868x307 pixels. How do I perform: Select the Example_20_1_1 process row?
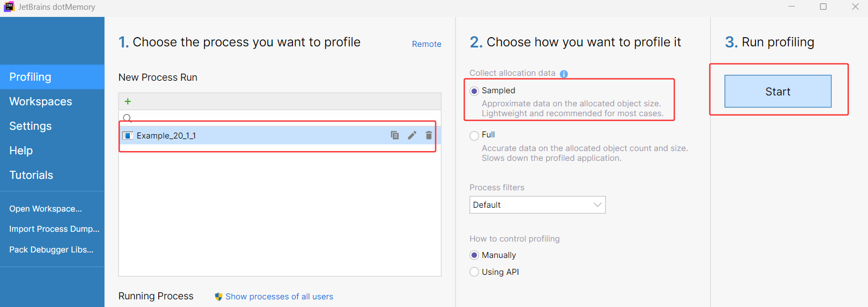point(246,136)
